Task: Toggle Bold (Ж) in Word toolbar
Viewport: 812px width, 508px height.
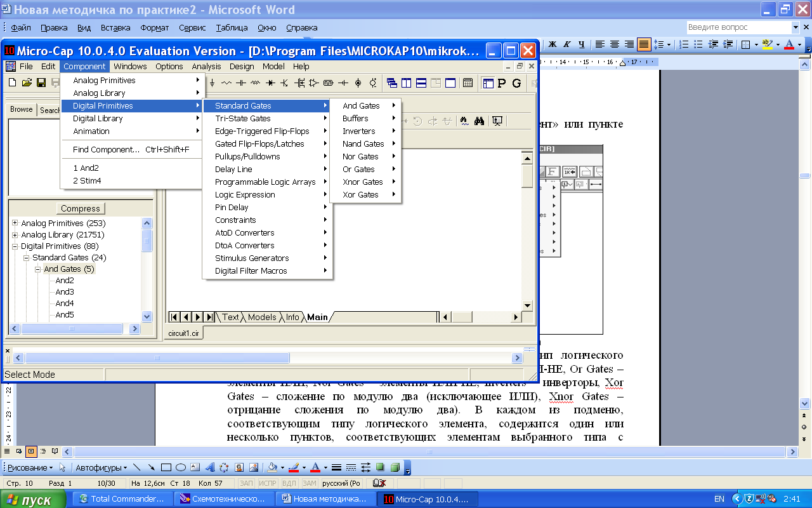Action: coord(552,44)
